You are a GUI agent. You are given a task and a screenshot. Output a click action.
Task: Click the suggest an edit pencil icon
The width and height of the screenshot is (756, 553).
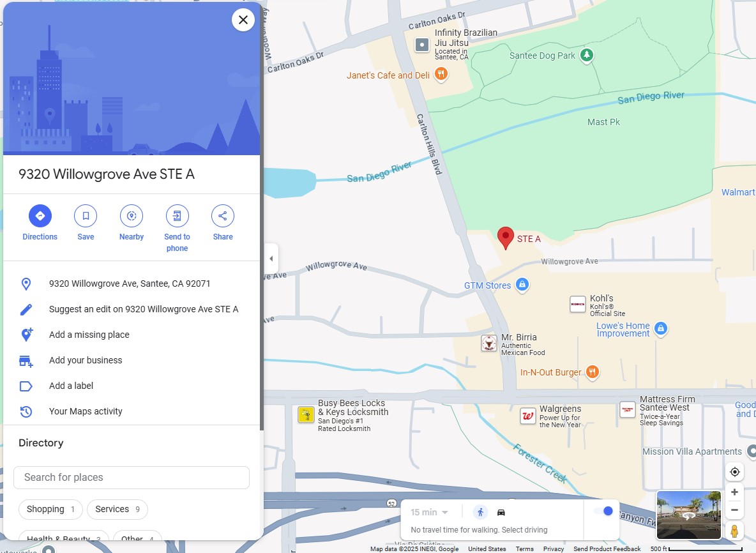pyautogui.click(x=26, y=310)
